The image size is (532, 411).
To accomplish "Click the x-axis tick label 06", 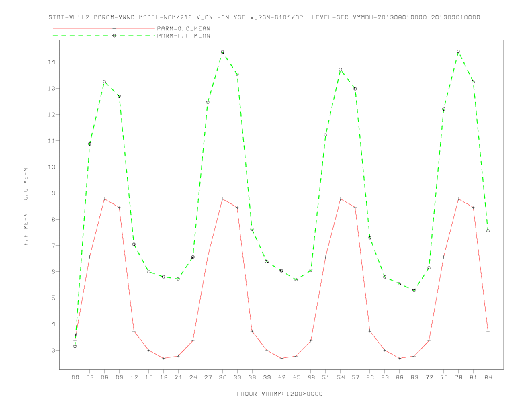I will point(105,377).
